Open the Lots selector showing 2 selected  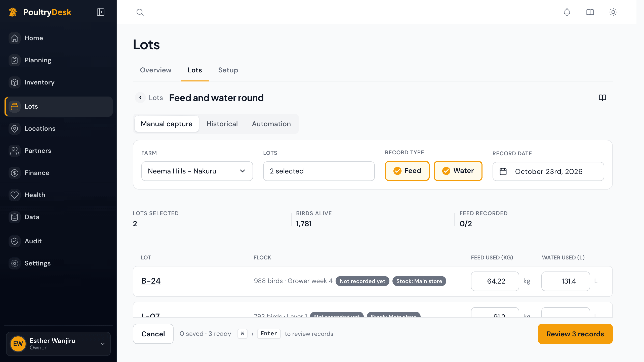(x=319, y=171)
